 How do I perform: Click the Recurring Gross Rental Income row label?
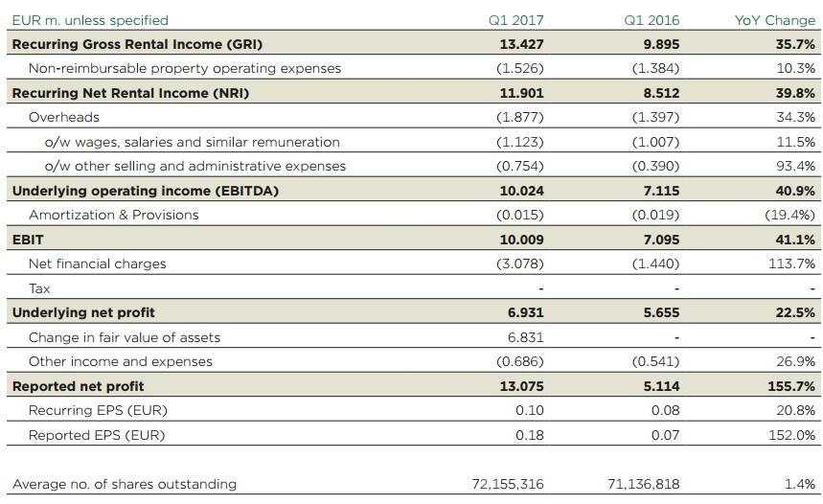coord(137,44)
